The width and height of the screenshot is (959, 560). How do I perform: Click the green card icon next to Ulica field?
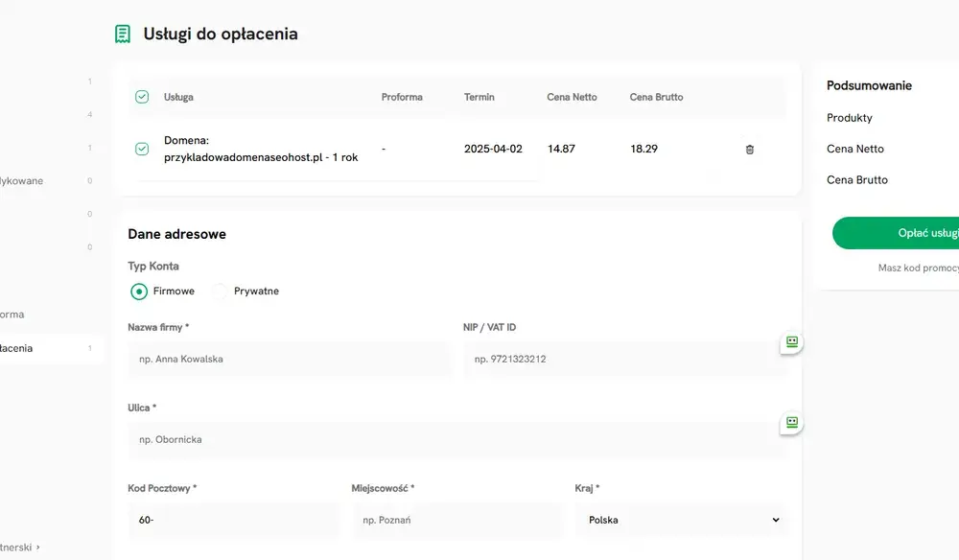792,423
